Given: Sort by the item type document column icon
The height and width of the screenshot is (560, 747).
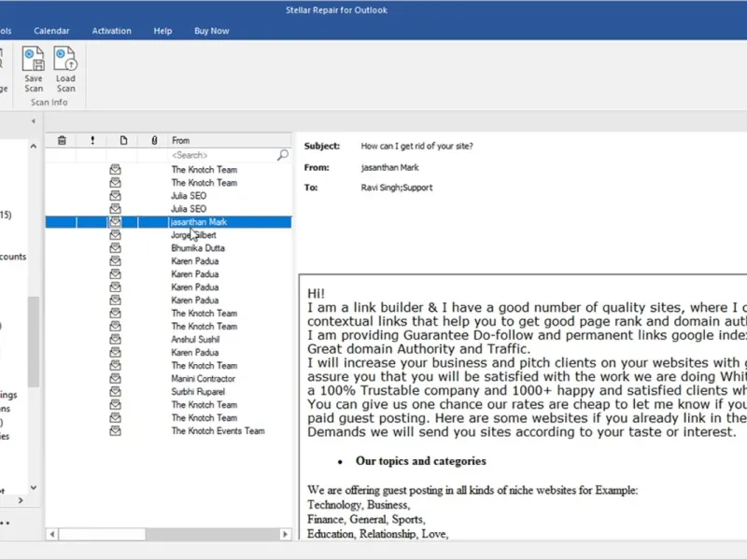Looking at the screenshot, I should coord(123,141).
